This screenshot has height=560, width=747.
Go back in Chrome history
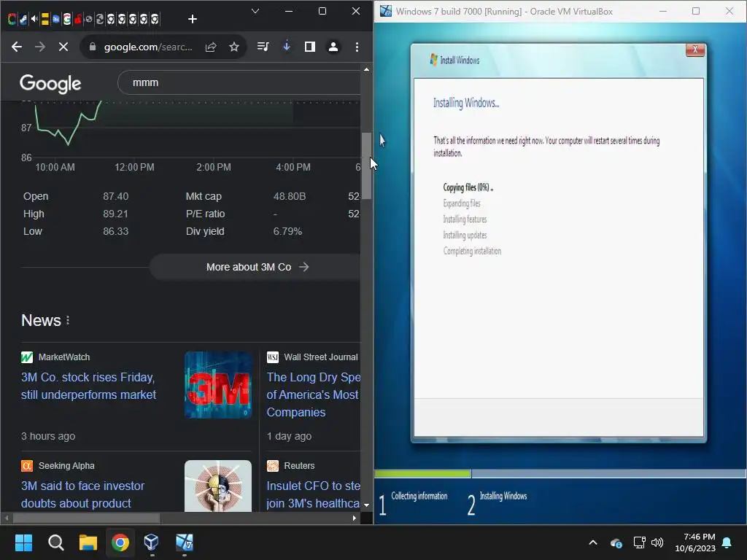click(x=17, y=47)
